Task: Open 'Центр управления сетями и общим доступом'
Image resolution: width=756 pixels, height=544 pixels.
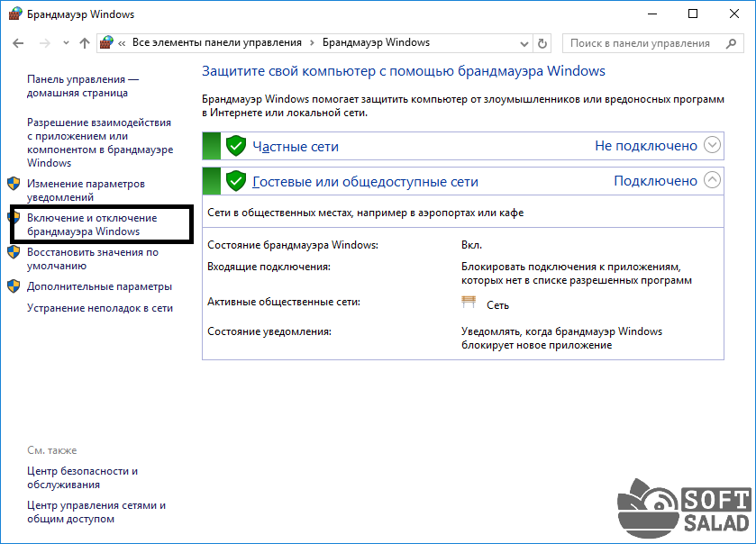Action: click(96, 512)
